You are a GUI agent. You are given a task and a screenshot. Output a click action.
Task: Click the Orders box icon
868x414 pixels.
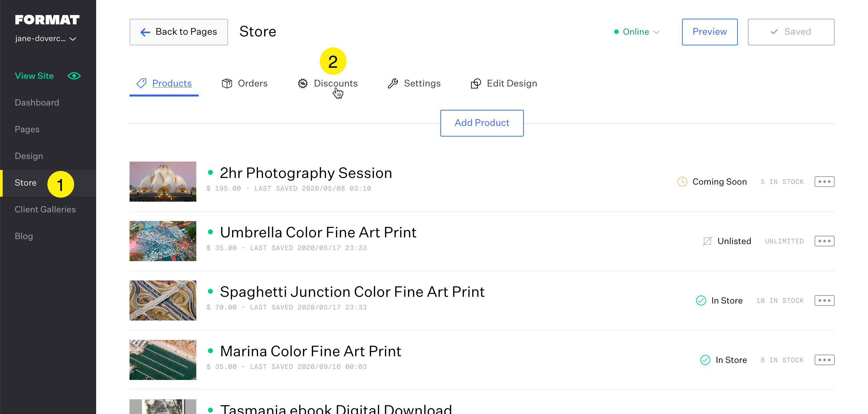[x=227, y=83]
